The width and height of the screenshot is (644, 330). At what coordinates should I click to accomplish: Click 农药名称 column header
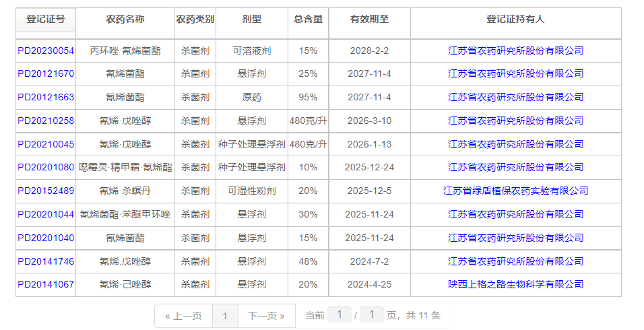tap(125, 20)
